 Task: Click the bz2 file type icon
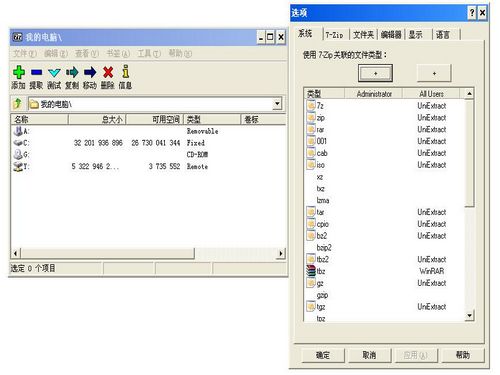(x=311, y=235)
